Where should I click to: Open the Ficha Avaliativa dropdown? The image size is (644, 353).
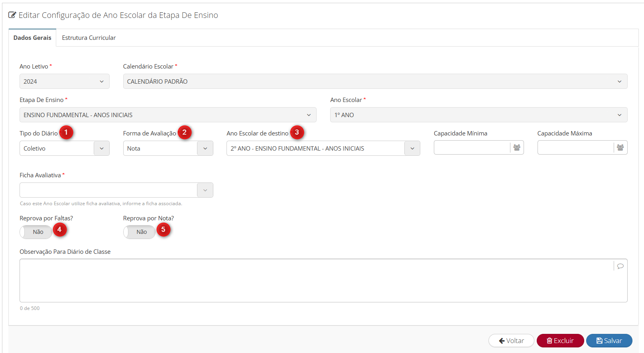click(x=116, y=190)
